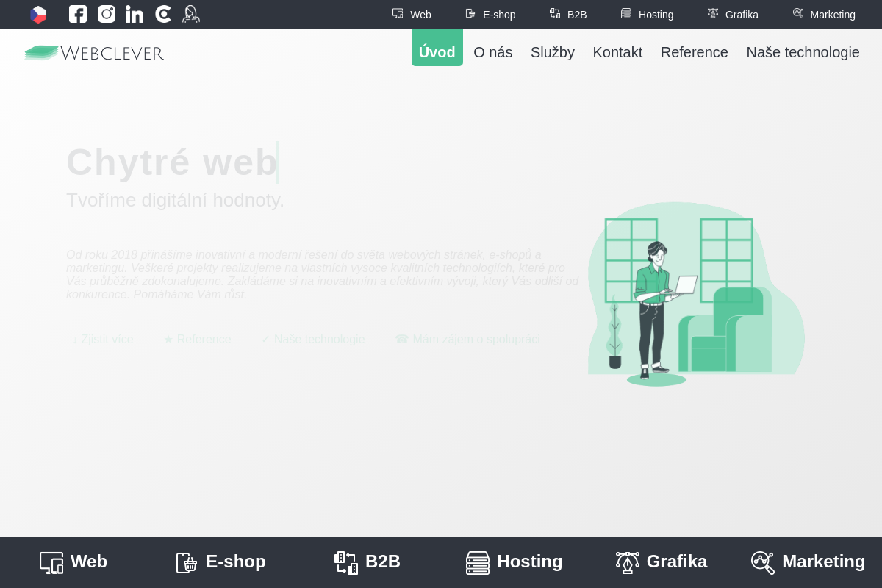The image size is (882, 588).
Task: Go to the O nás menu item
Action: [493, 52]
